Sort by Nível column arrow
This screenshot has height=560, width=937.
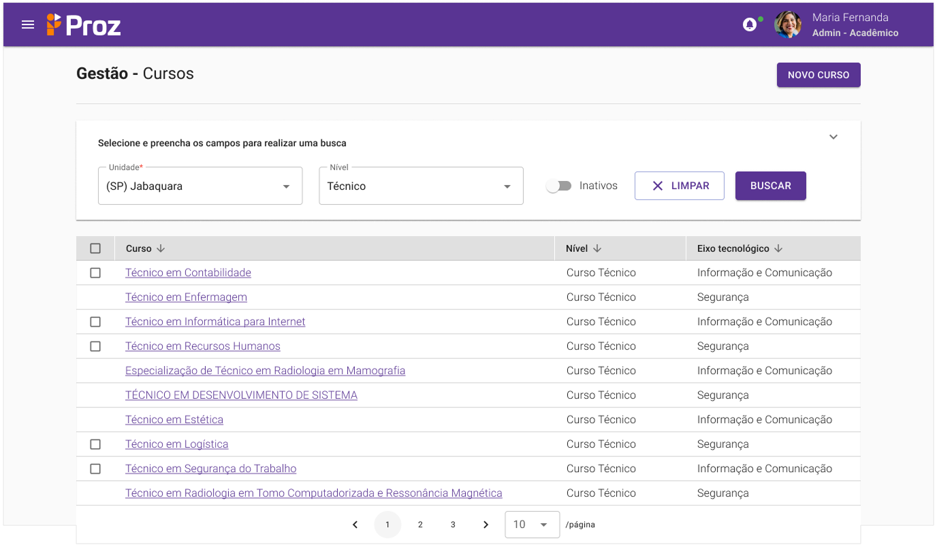(x=597, y=249)
